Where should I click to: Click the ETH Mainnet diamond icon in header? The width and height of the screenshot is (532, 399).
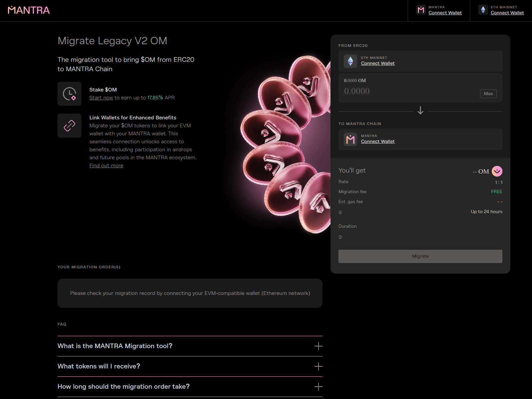click(x=483, y=10)
